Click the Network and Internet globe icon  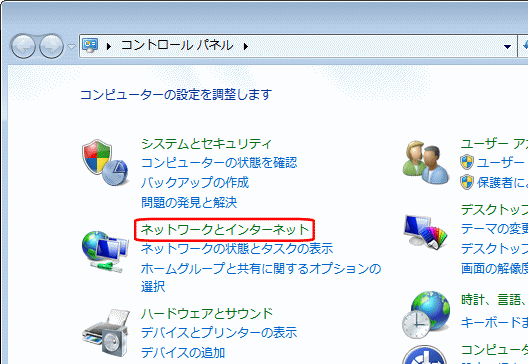[105, 251]
